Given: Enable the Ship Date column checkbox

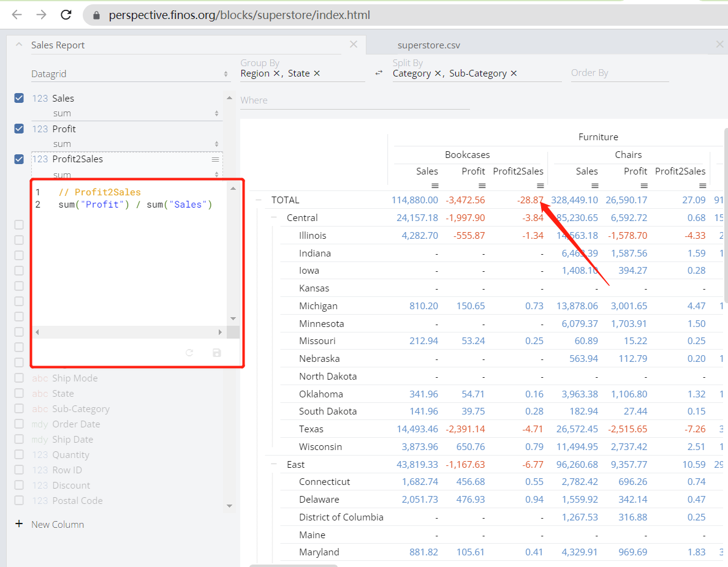Looking at the screenshot, I should coord(19,439).
